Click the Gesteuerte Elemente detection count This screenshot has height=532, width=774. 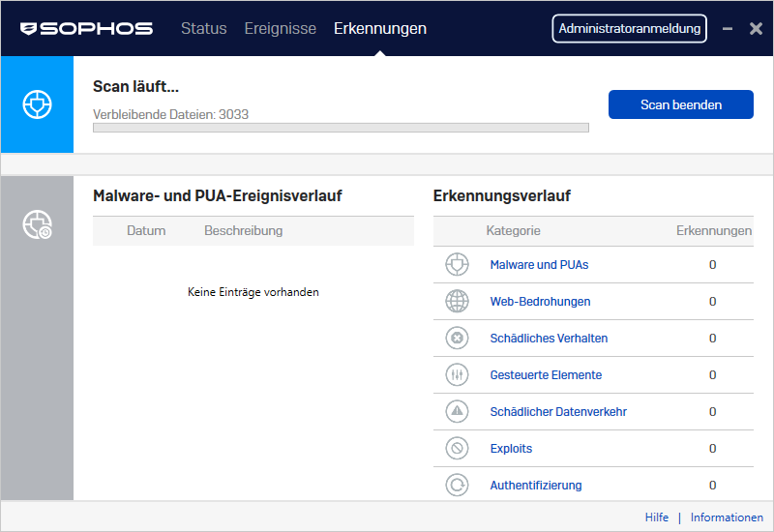712,374
